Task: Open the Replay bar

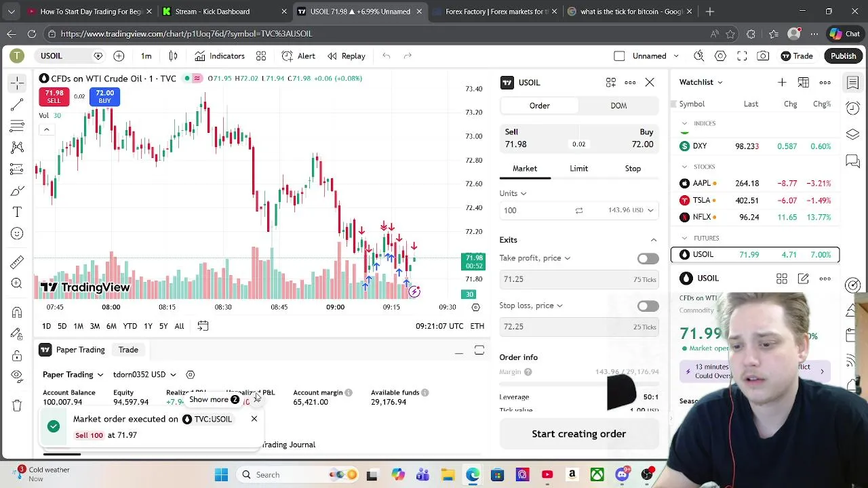Action: pyautogui.click(x=346, y=56)
